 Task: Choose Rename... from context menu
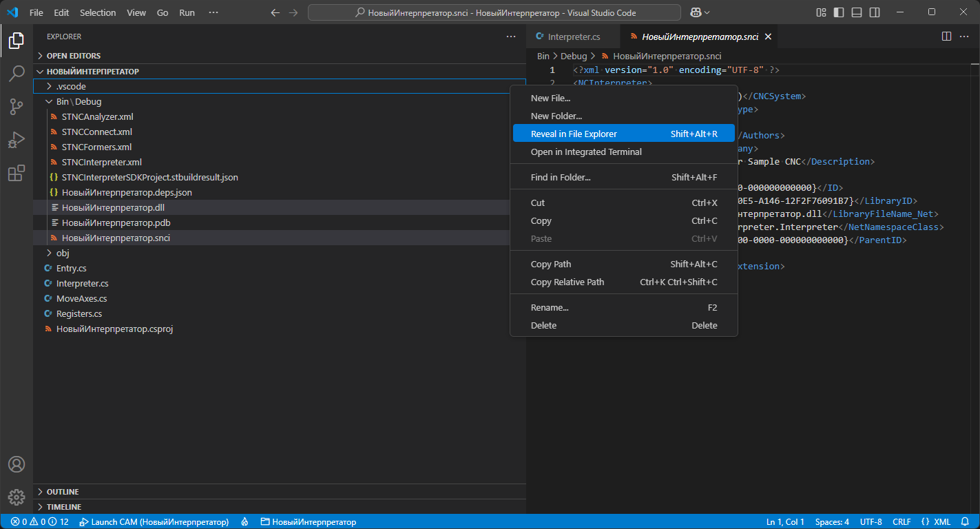[624, 308]
